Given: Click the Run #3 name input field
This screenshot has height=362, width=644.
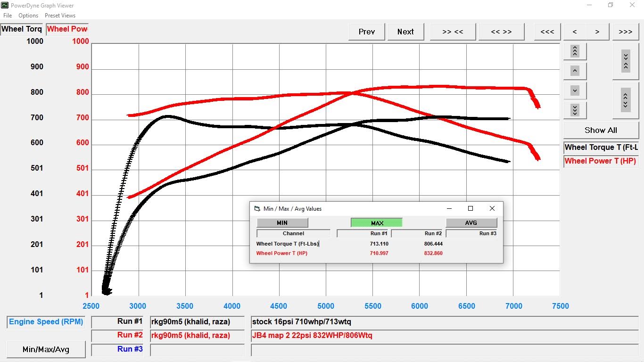Looking at the screenshot, I should [197, 349].
